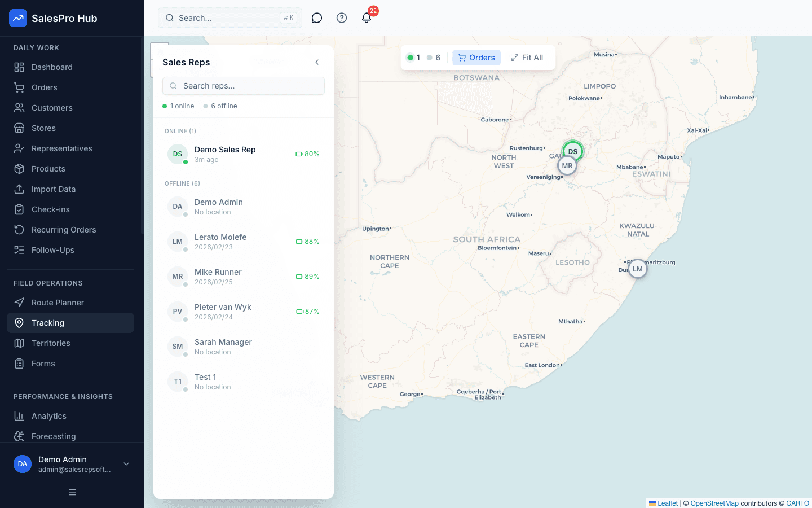The height and width of the screenshot is (508, 812).
Task: Select Test 1 rep row
Action: (x=244, y=382)
